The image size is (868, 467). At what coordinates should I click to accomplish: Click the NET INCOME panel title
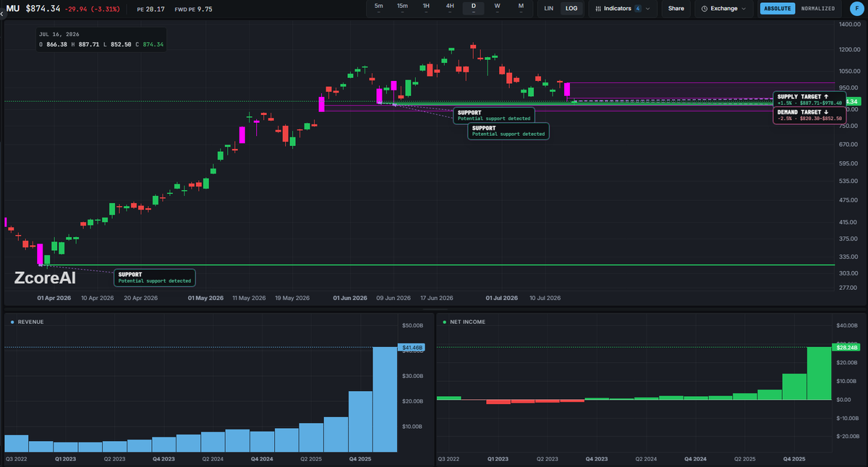(x=467, y=322)
